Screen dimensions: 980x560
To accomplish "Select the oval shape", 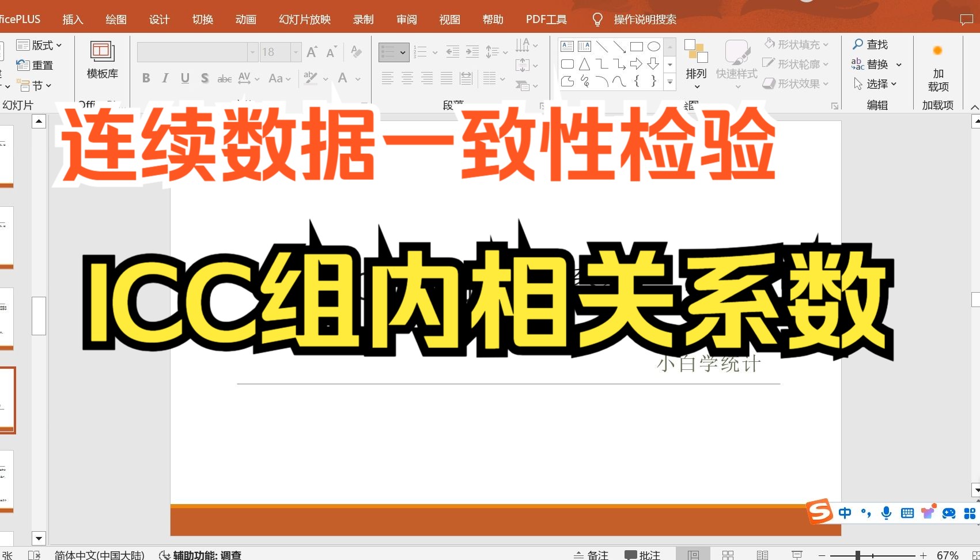I will click(654, 46).
